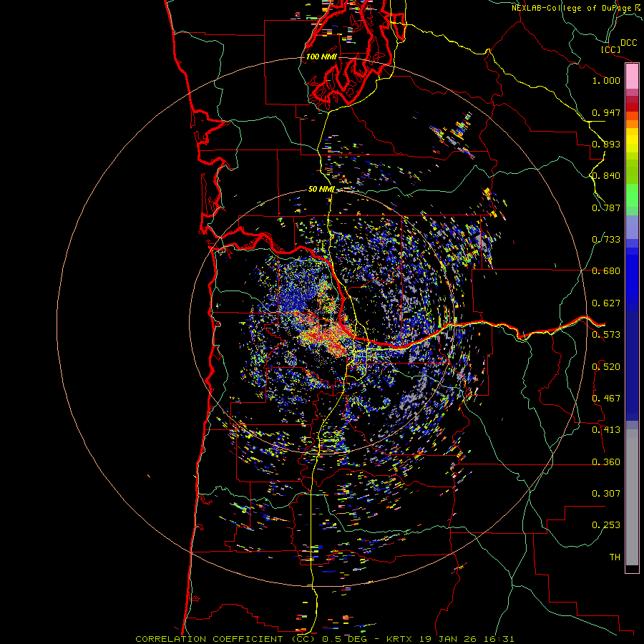Select the 0.680 legend value
Image resolution: width=644 pixels, height=644 pixels.
click(606, 271)
